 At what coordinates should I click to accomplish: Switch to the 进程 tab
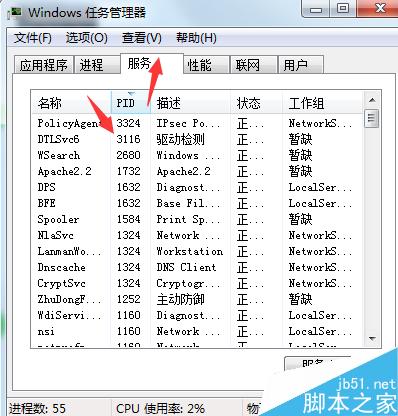point(97,65)
